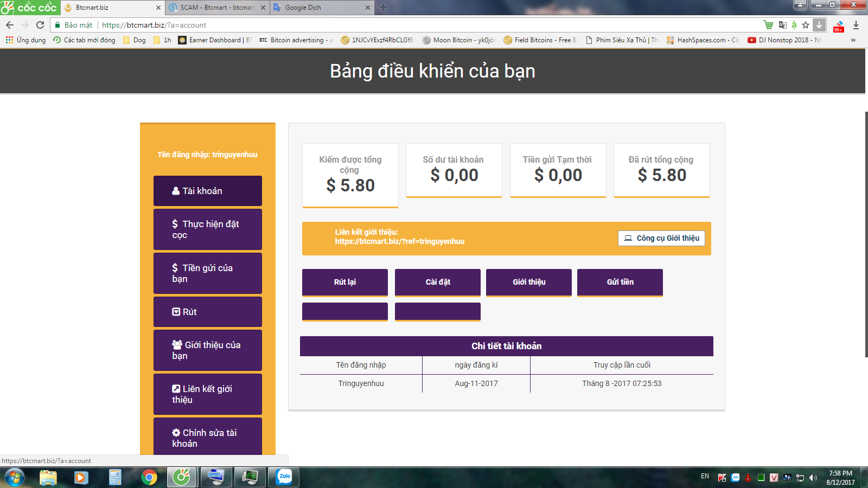
Task: Switch to the SCAM - Btcmart tab
Action: tap(217, 8)
